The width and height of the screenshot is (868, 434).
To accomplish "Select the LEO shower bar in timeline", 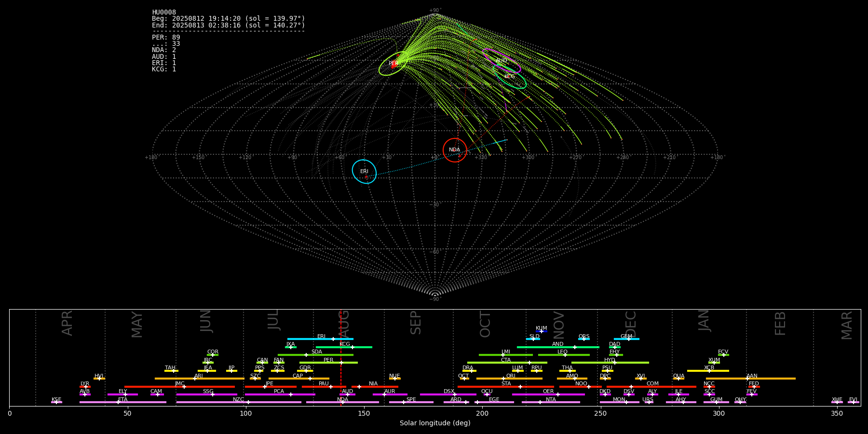I will (x=564, y=355).
